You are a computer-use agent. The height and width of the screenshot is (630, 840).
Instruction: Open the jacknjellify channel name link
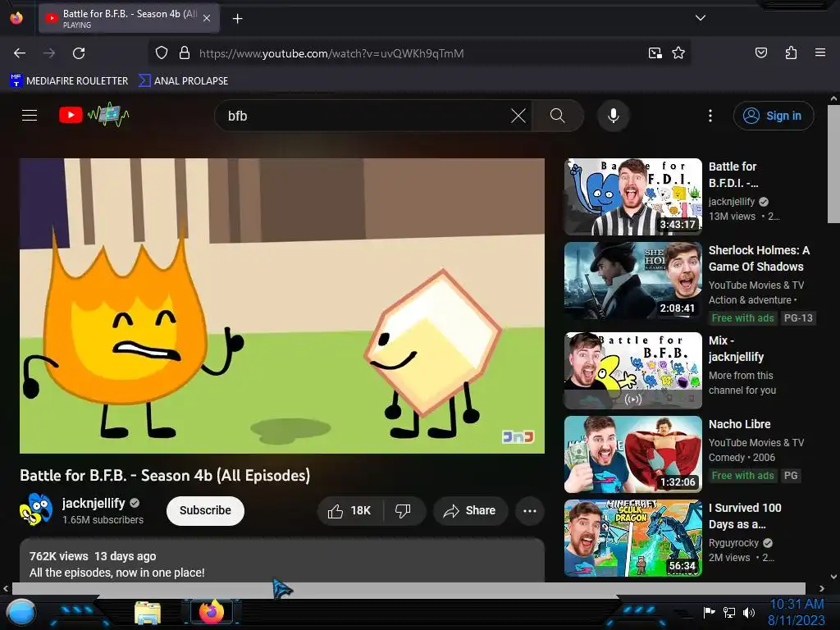94,503
